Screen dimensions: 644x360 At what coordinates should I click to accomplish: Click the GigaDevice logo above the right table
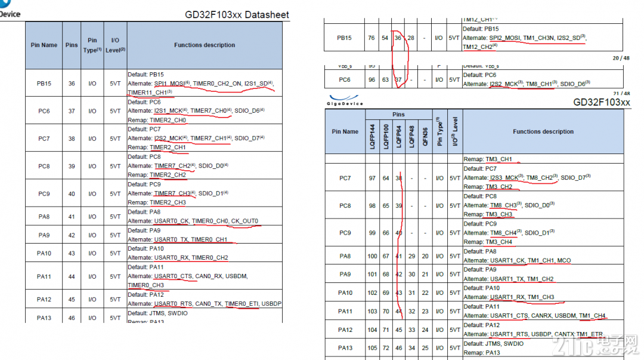[x=345, y=100]
